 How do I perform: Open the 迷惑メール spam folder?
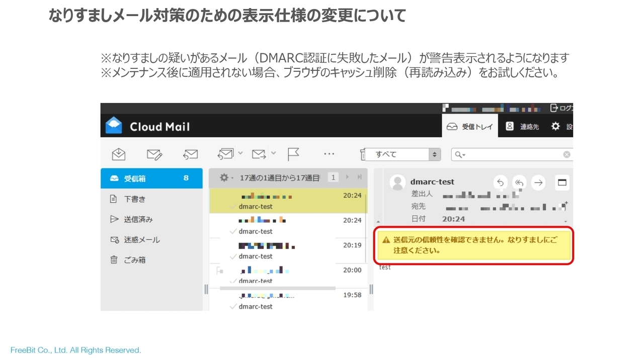coord(141,240)
